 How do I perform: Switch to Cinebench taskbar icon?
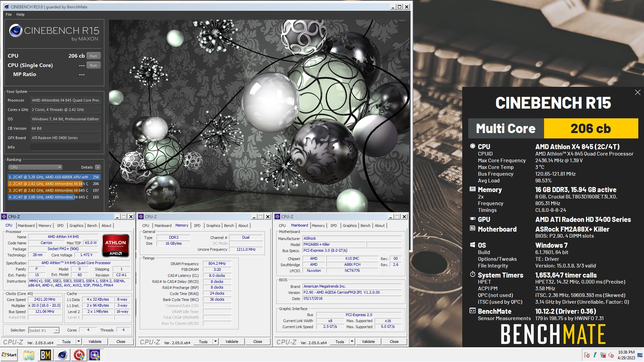click(62, 355)
